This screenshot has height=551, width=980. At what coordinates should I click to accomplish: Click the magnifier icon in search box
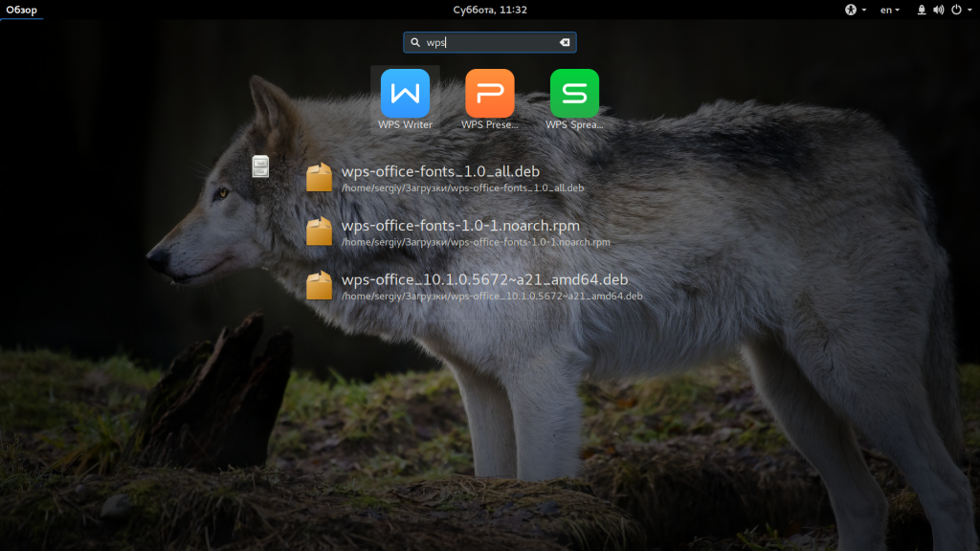pyautogui.click(x=415, y=42)
